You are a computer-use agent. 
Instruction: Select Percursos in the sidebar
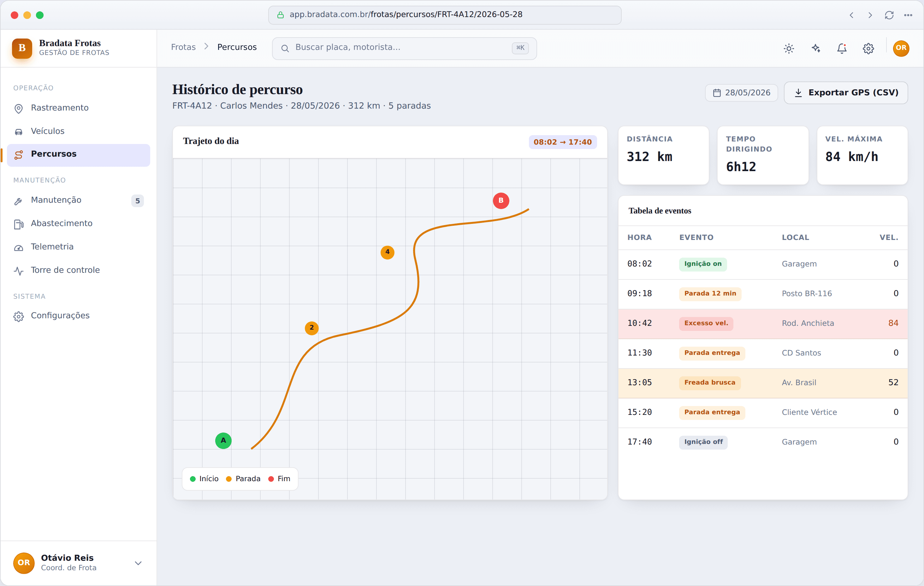coord(78,154)
